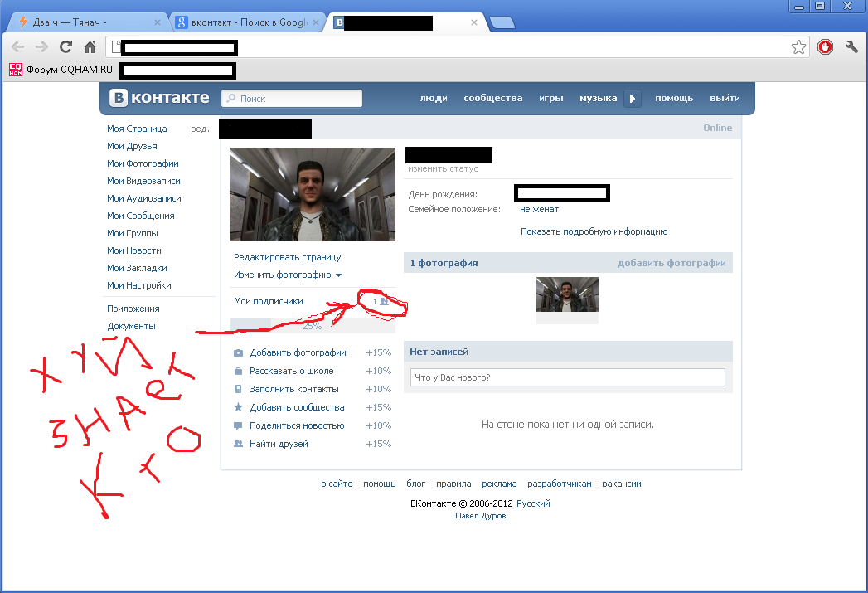Log out with выйти
The width and height of the screenshot is (868, 593).
[725, 98]
